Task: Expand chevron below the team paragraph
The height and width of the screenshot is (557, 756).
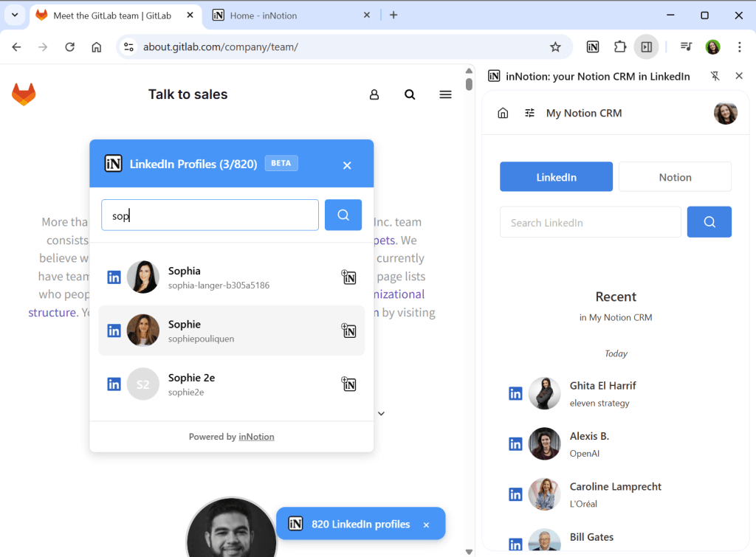Action: click(x=381, y=413)
